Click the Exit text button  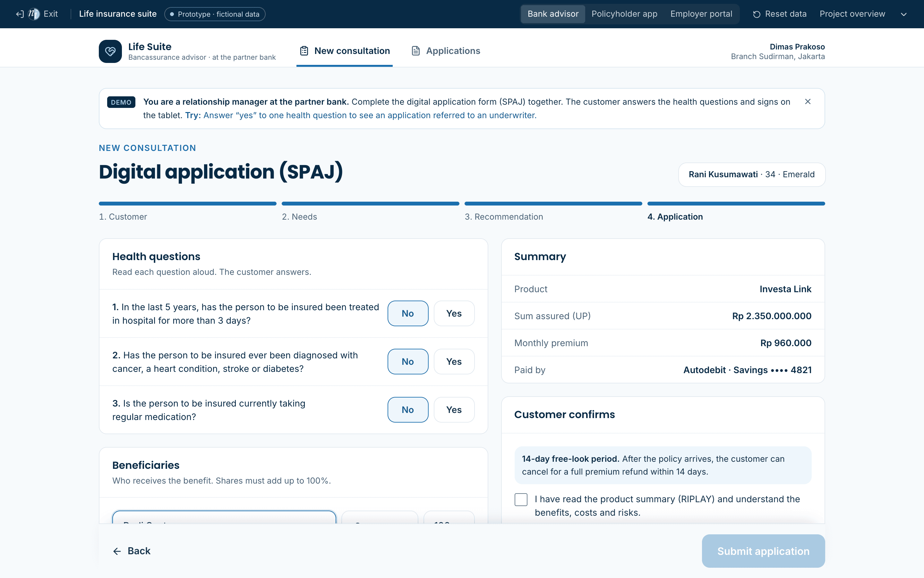pos(51,14)
